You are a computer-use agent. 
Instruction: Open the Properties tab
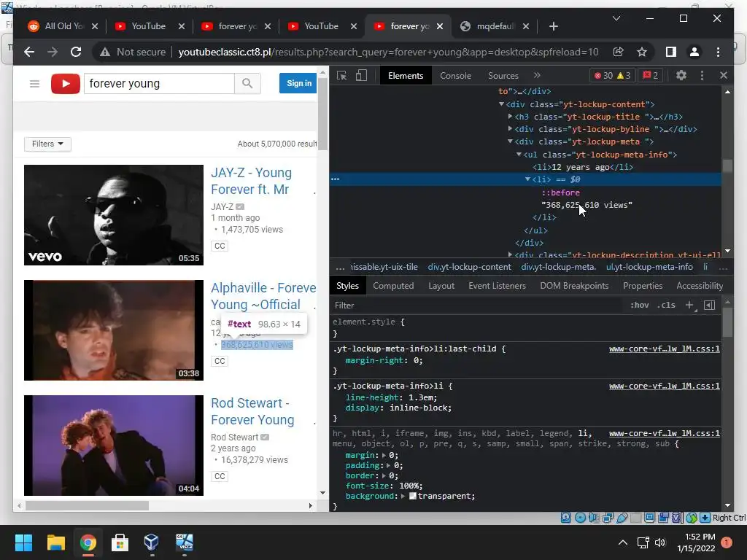[643, 286]
